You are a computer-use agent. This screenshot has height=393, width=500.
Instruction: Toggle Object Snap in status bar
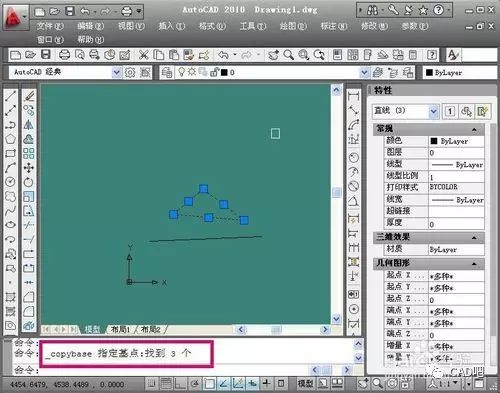209,384
